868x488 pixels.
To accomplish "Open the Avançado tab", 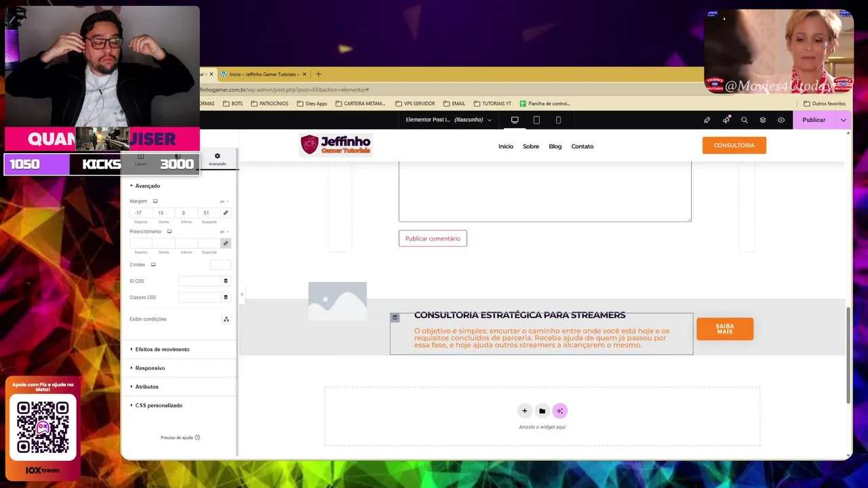I will 217,159.
